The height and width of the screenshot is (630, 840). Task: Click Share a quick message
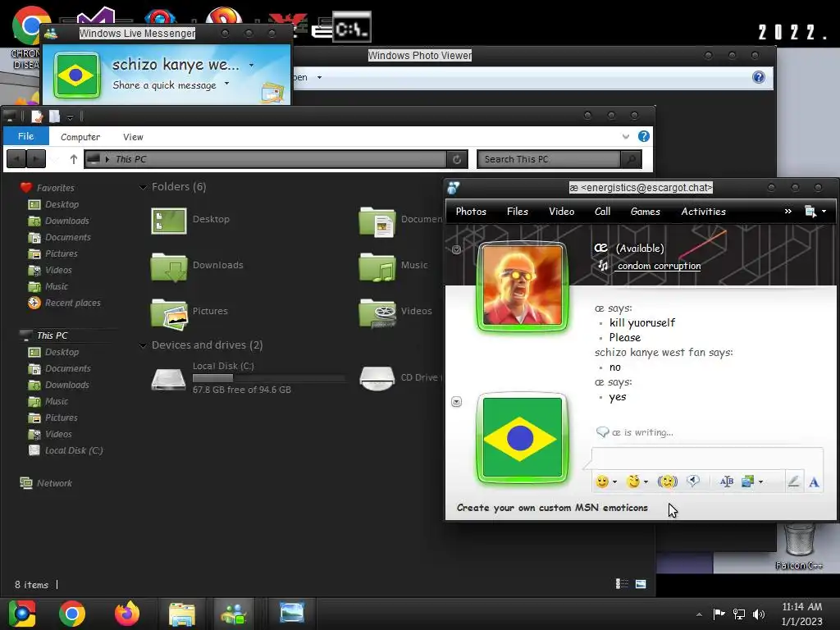(164, 85)
